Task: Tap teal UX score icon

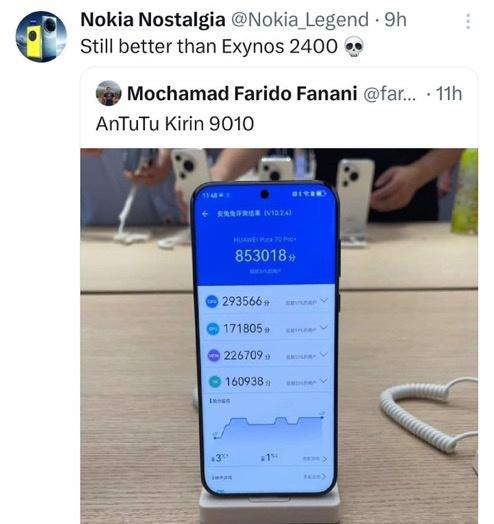Action: tap(215, 381)
